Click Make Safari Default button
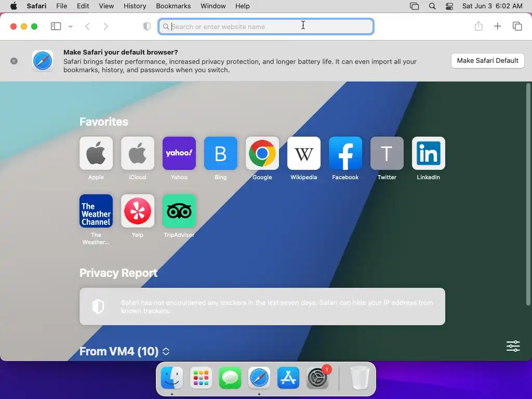The width and height of the screenshot is (532, 399). pyautogui.click(x=487, y=61)
